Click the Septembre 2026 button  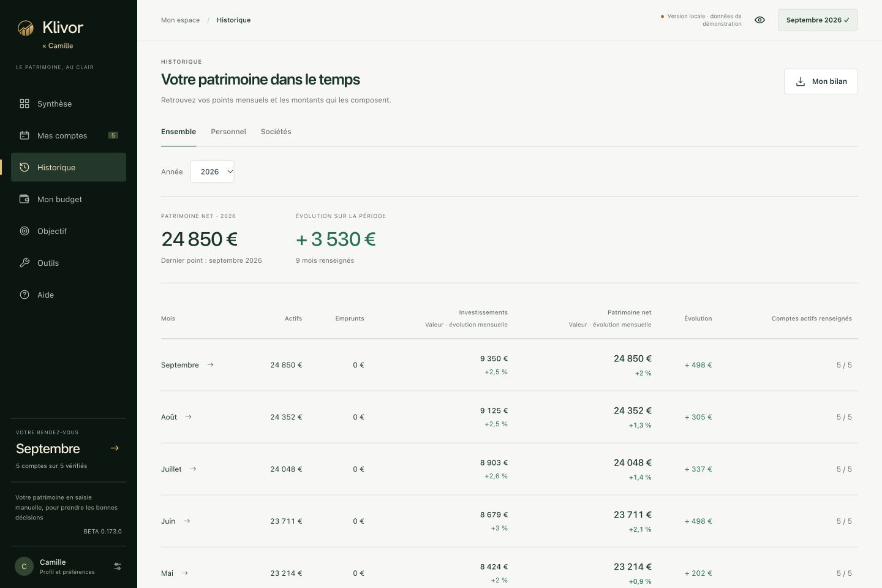[x=818, y=20]
